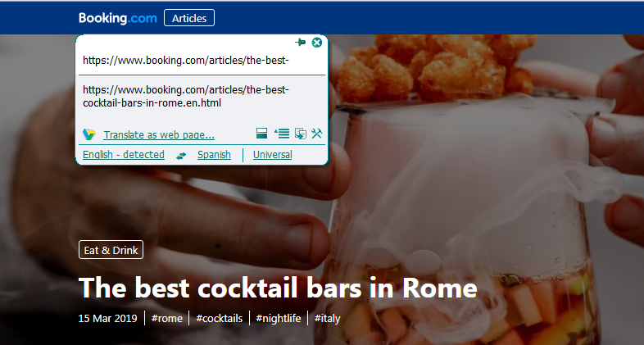Click the translated URL text area
This screenshot has height=345, width=644.
coord(202,97)
